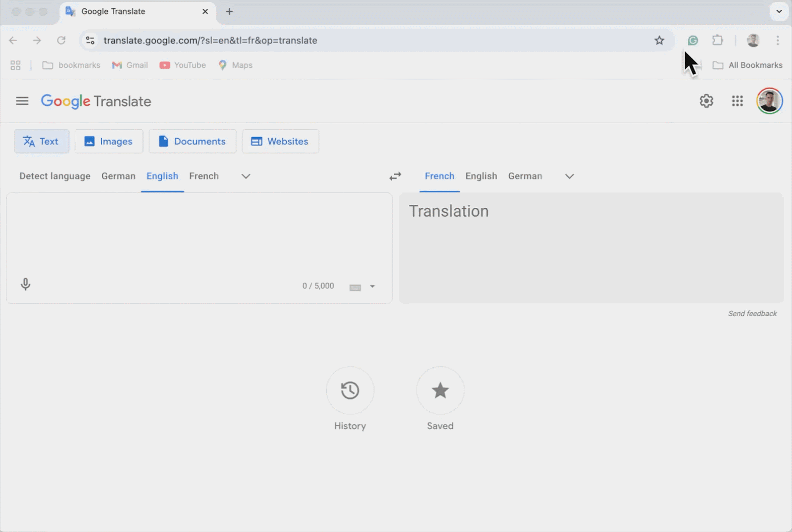Open input tools dropdown arrow
The height and width of the screenshot is (532, 792).
point(372,287)
